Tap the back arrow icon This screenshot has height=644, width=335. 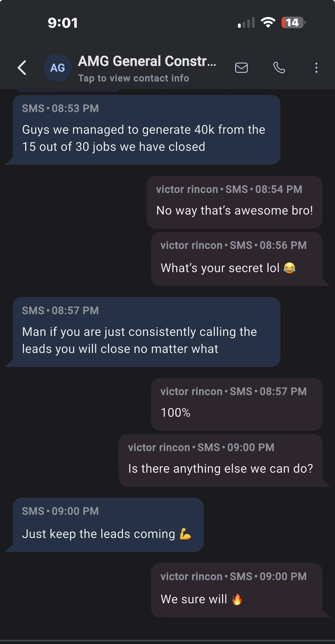(x=22, y=68)
